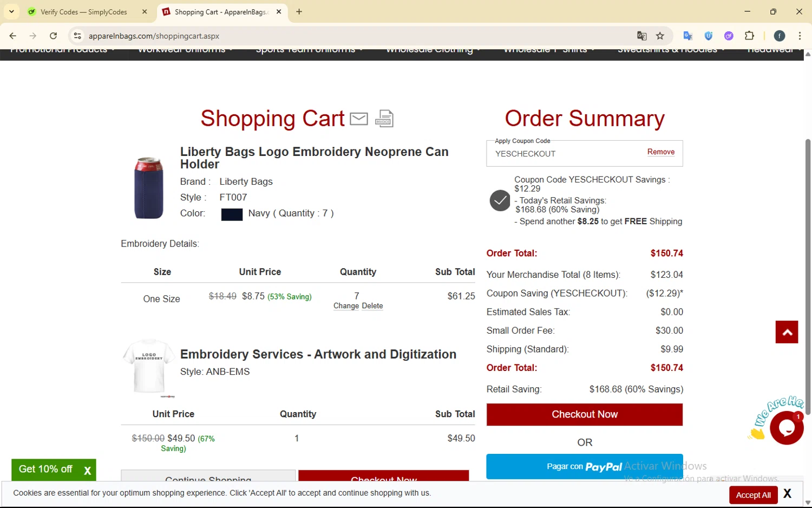Accept all cookies
The height and width of the screenshot is (508, 812).
coord(753,495)
